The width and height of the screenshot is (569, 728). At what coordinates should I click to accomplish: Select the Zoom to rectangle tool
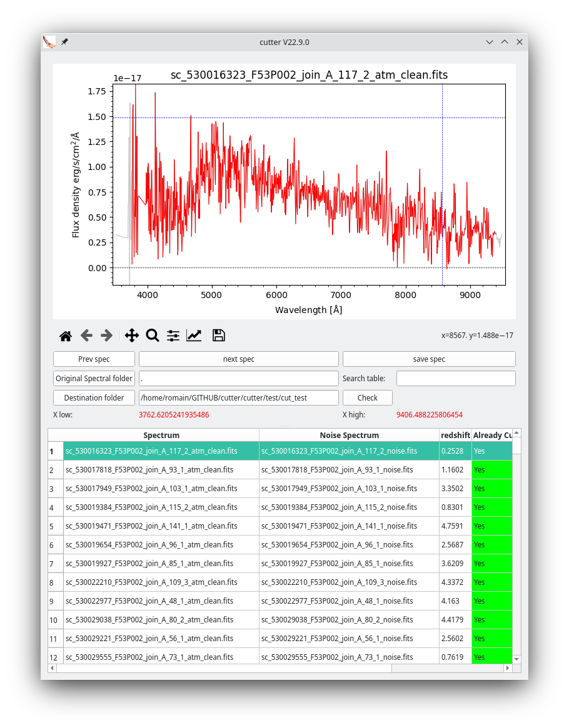152,336
